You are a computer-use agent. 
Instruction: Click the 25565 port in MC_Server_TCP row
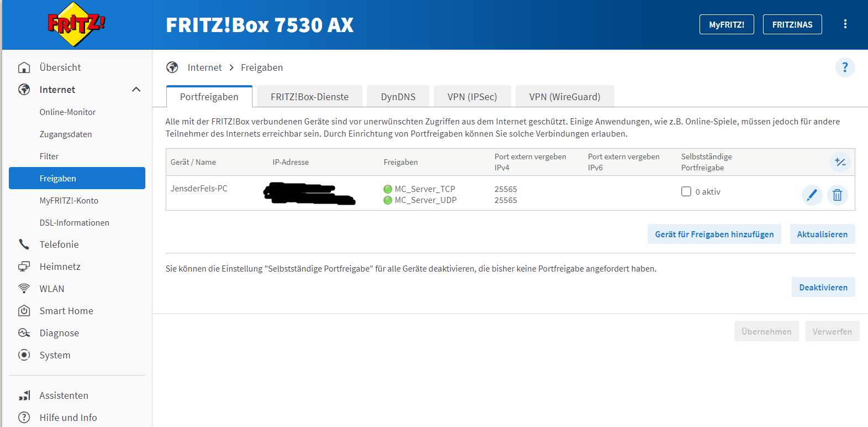coord(506,189)
